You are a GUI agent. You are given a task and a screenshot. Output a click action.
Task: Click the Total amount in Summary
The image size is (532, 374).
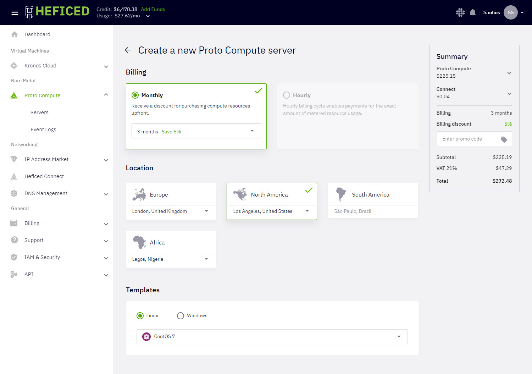(x=502, y=181)
